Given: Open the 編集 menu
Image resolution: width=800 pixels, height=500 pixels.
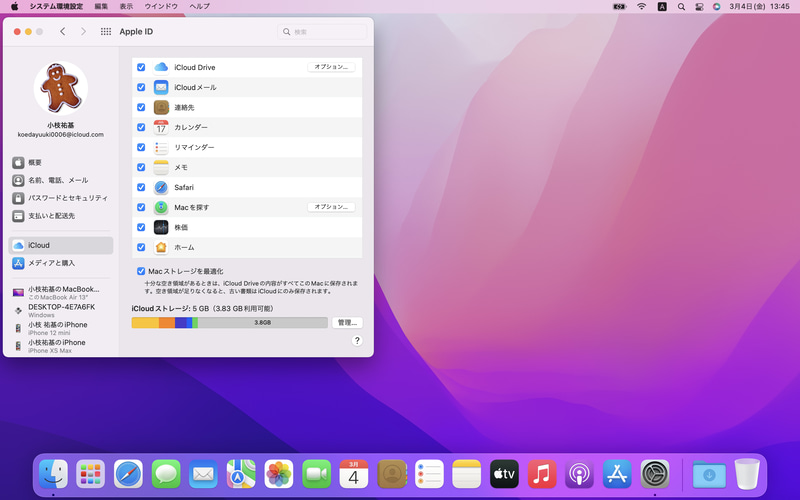Looking at the screenshot, I should coord(101,6).
